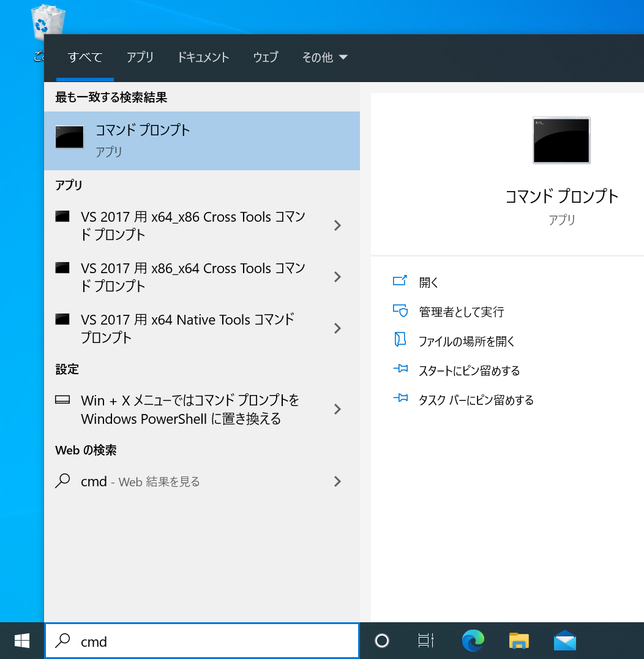Image resolution: width=644 pixels, height=659 pixels.
Task: Click the x86_x64 Cross Tools console icon
Action: pos(62,268)
